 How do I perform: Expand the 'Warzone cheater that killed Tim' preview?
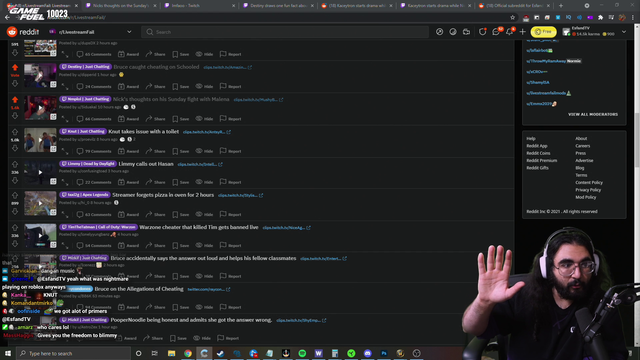65,246
